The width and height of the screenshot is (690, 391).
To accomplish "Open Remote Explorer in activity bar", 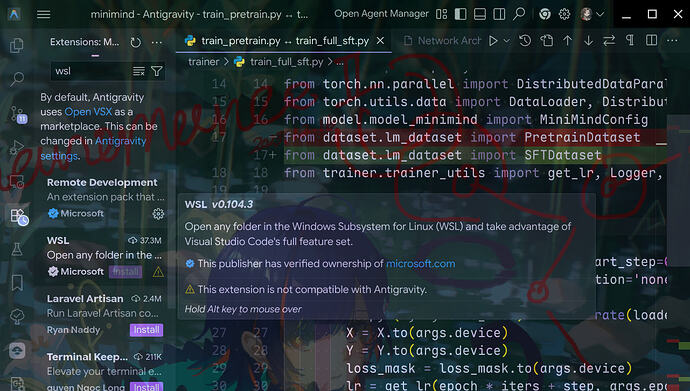I will click(x=17, y=181).
